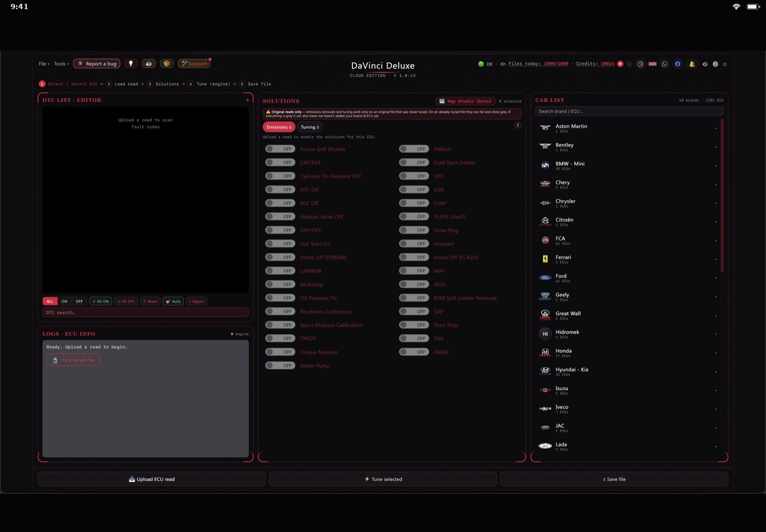This screenshot has width=766, height=532.
Task: Click the Bentley logo
Action: pos(545,146)
